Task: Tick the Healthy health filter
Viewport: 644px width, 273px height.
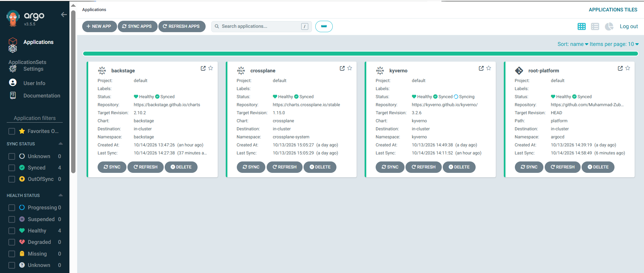Action: (x=12, y=231)
